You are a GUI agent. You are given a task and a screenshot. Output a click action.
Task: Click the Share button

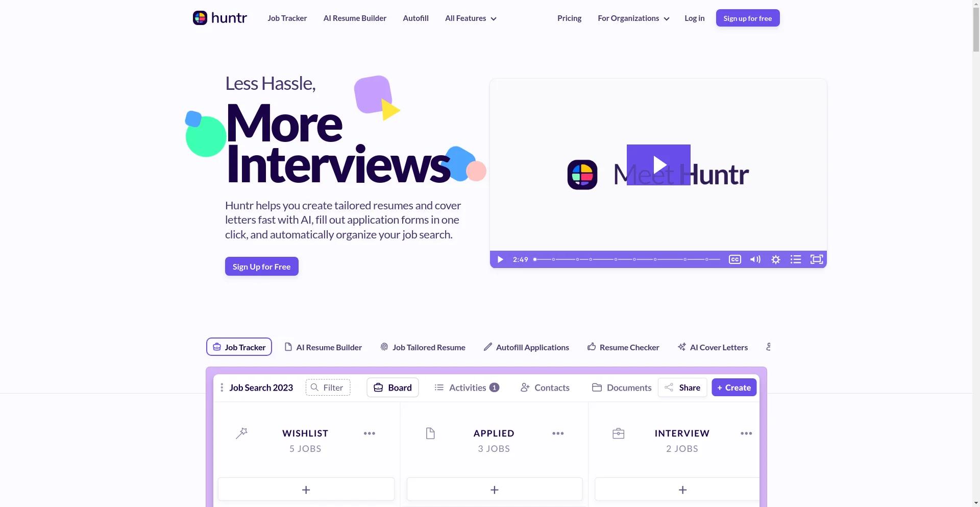(682, 388)
